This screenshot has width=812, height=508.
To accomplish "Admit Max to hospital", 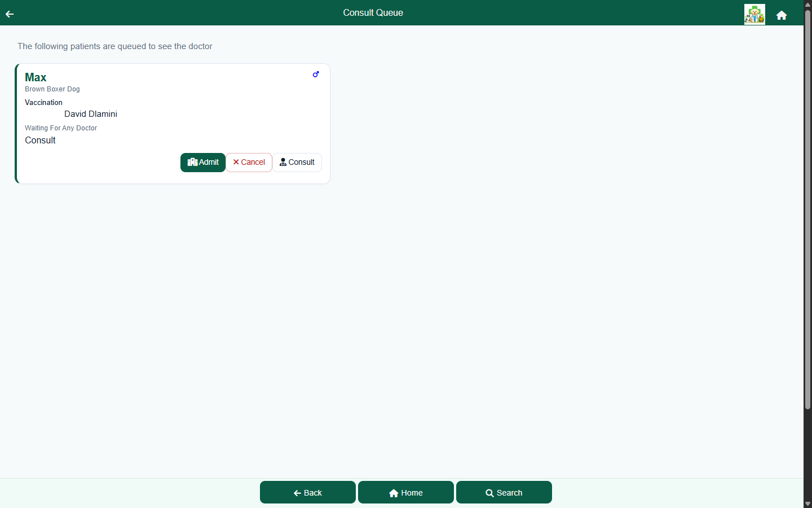I will [x=203, y=163].
